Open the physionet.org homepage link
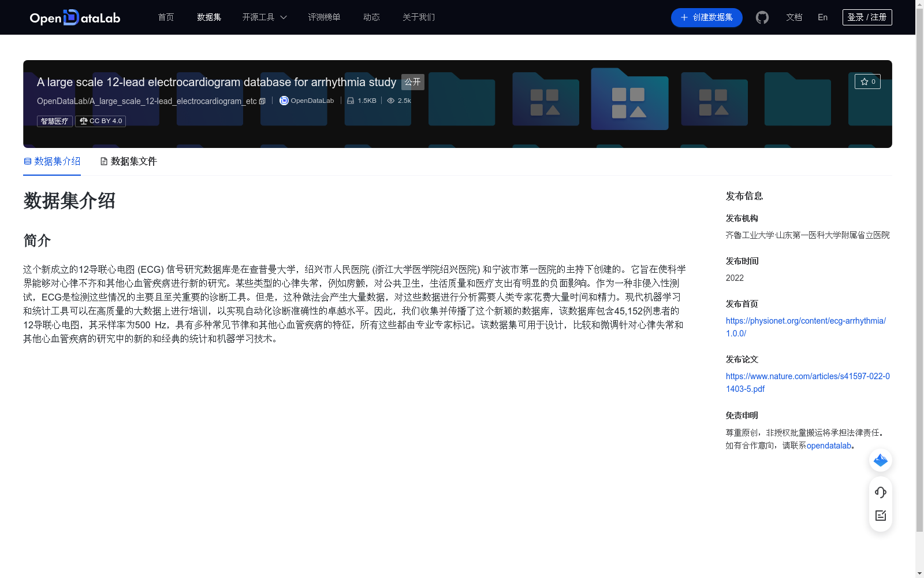This screenshot has height=578, width=924. [806, 327]
